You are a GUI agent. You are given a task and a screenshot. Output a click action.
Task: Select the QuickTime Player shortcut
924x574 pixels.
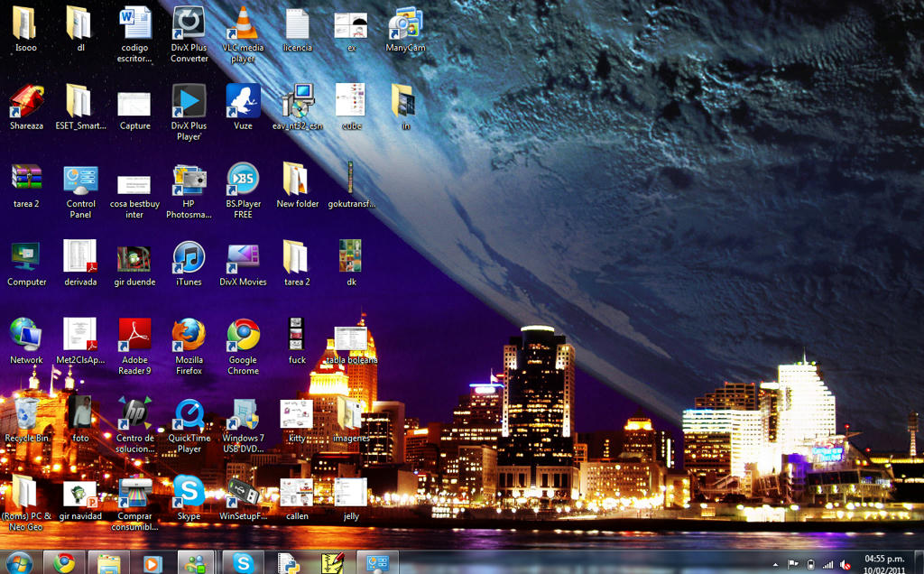(x=189, y=414)
